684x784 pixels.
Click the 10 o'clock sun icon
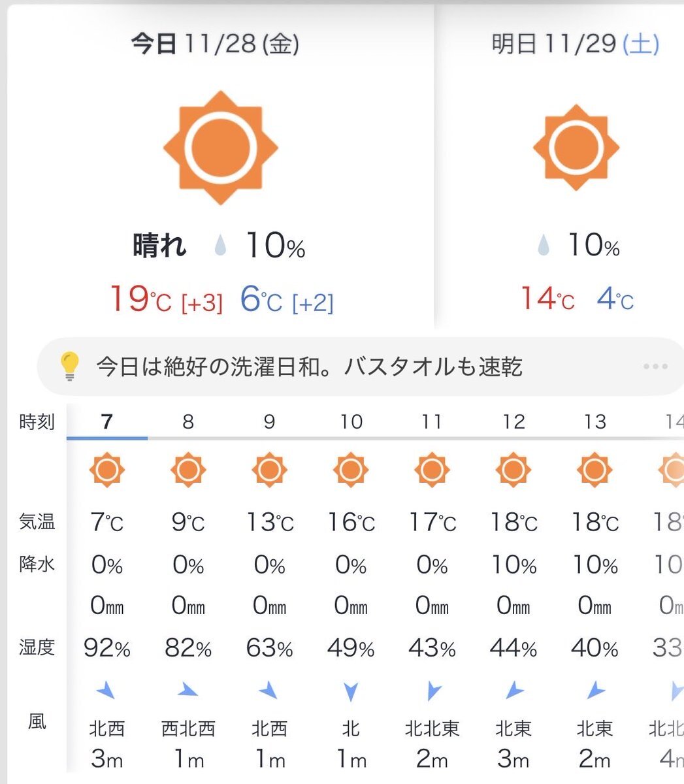351,470
